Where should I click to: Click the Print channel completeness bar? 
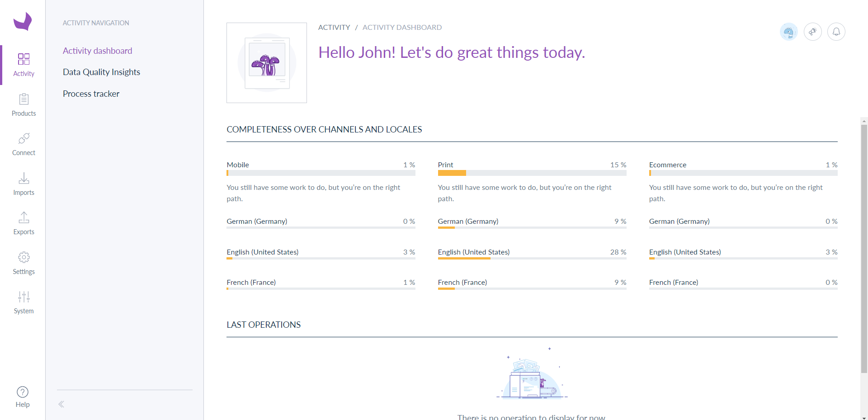[x=532, y=173]
